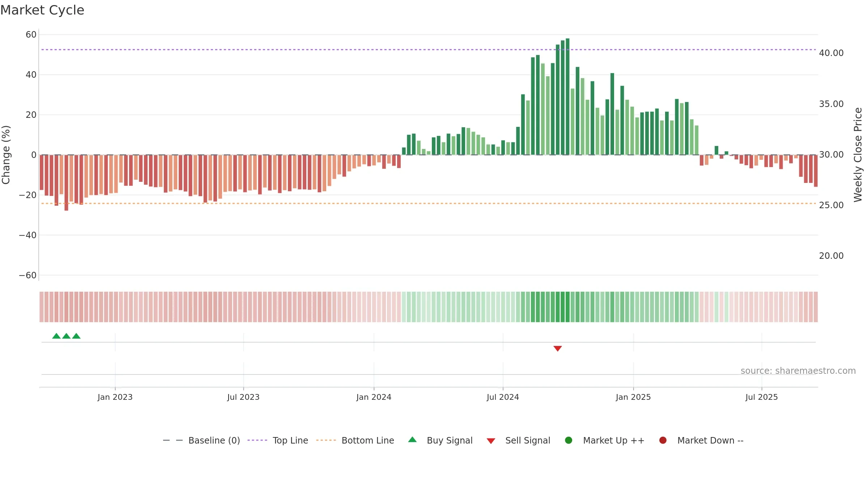Click the 60 tick on Change axis
868x488 pixels.
tap(31, 35)
